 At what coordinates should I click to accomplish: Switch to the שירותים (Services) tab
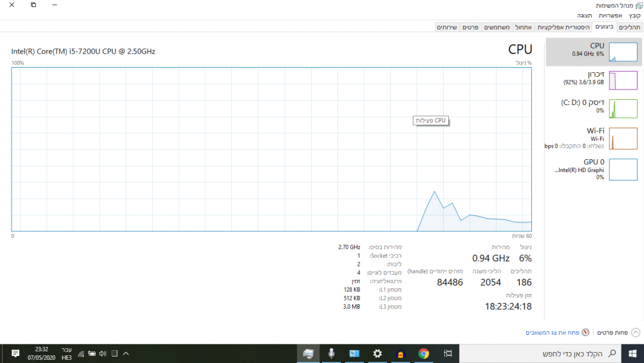(x=447, y=27)
